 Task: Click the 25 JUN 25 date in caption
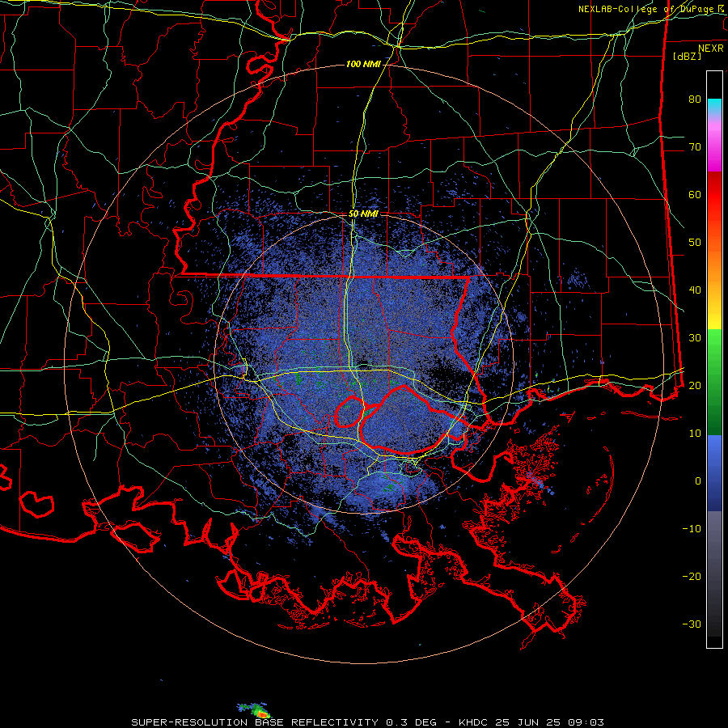(x=530, y=722)
